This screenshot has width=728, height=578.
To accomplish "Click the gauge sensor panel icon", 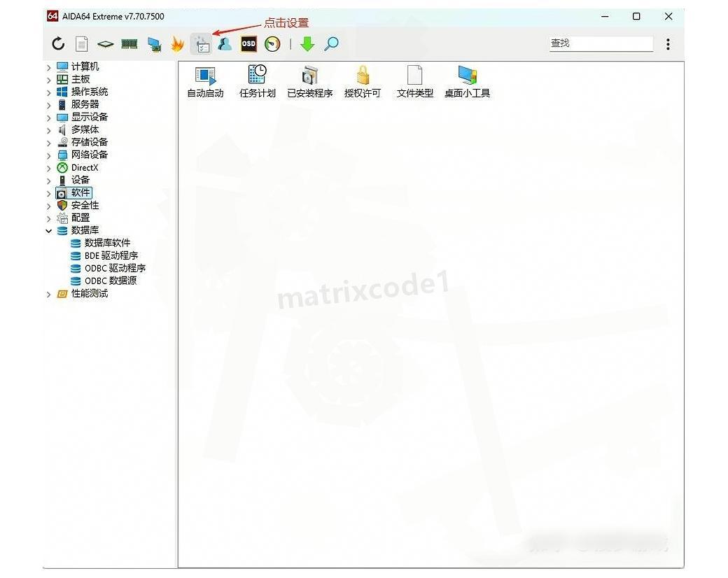I will 272,44.
